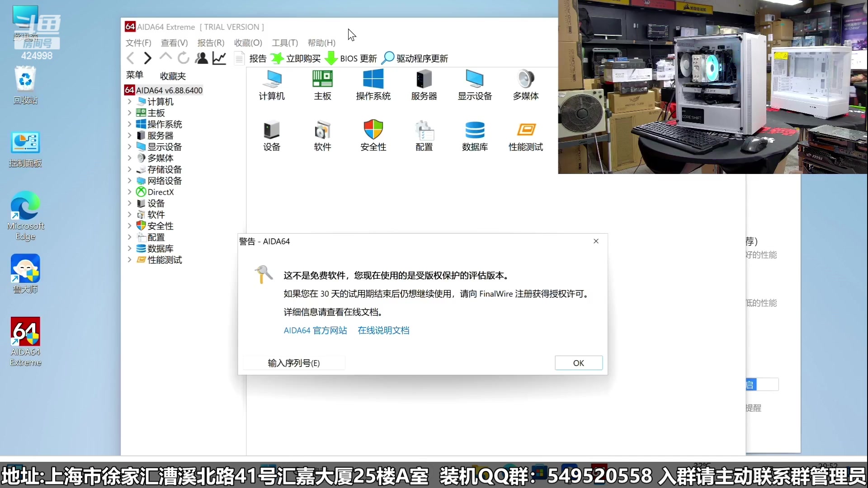Click the user manager icon in toolbar
Image resolution: width=868 pixels, height=488 pixels.
[201, 58]
